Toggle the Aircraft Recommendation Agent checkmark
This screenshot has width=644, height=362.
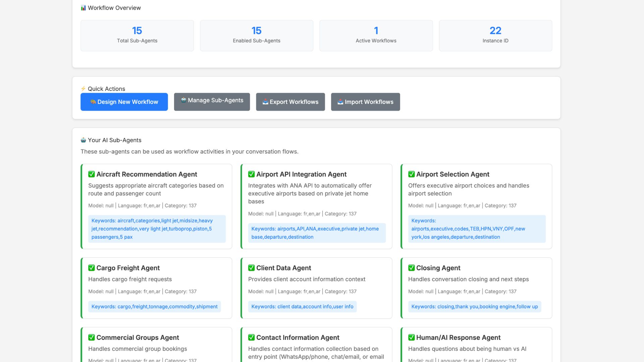[91, 174]
